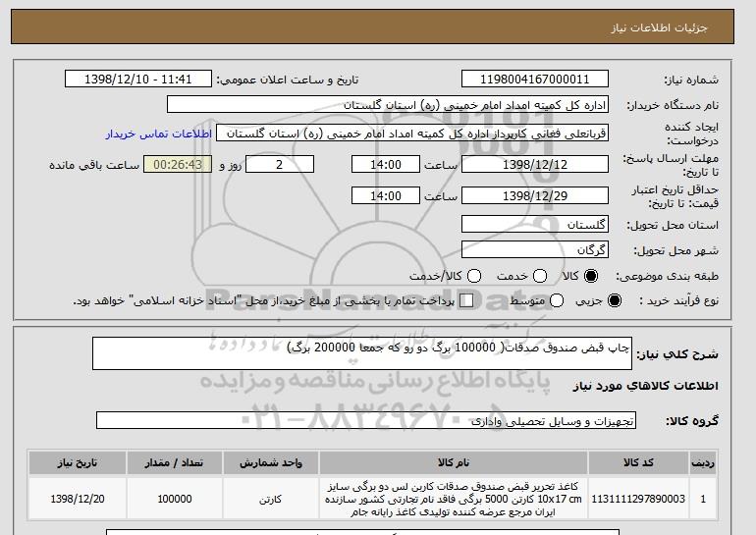Click the ردیف column header

(702, 462)
